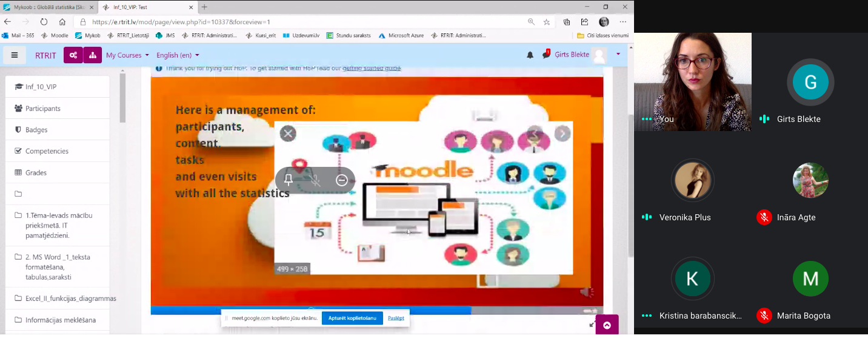Viewport: 868px width, 338px height.
Task: Click the page vertical scrollbar
Action: click(630, 185)
